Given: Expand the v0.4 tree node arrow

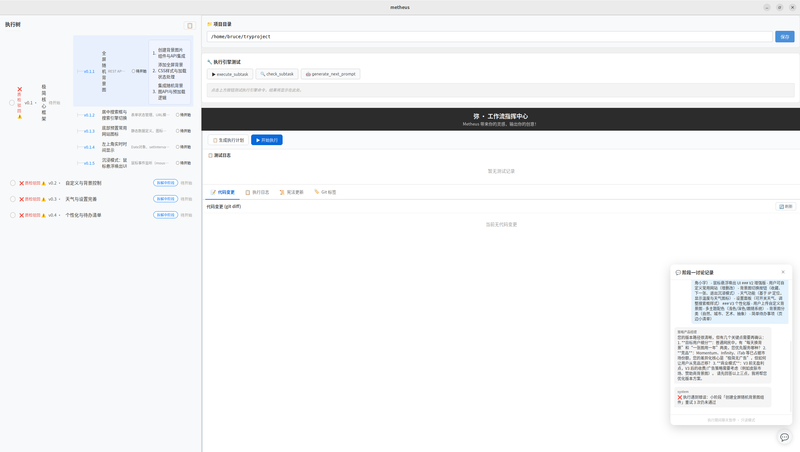Looking at the screenshot, I should 60,215.
